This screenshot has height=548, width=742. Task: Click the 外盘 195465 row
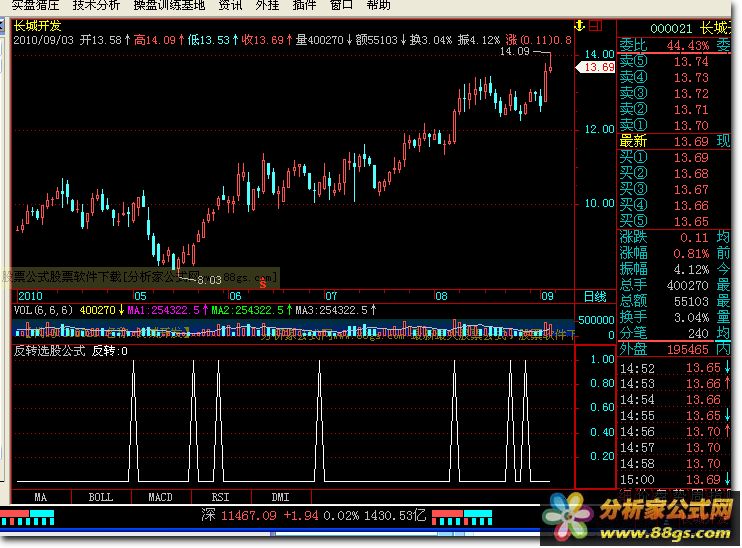tap(674, 350)
